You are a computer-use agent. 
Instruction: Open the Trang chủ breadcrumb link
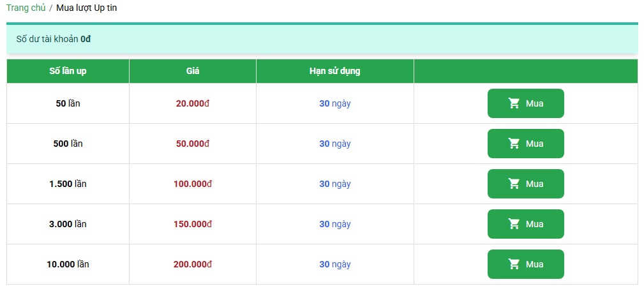[26, 8]
